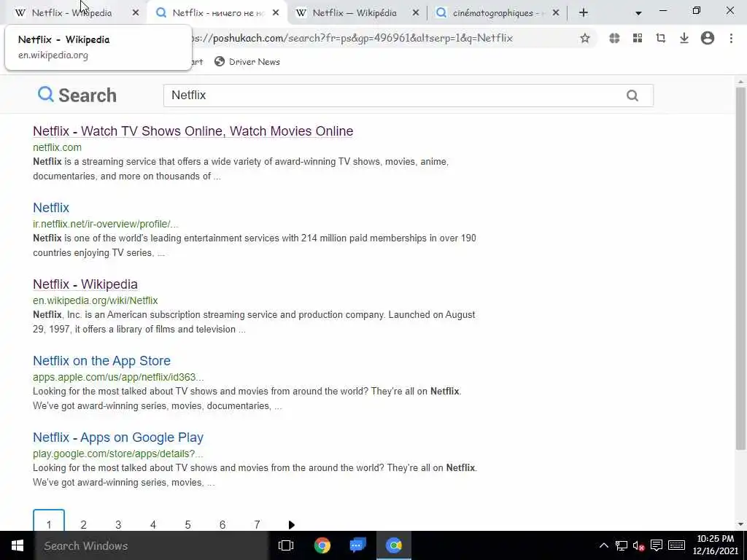Go to results page 3
Image resolution: width=747 pixels, height=560 pixels.
[x=118, y=524]
